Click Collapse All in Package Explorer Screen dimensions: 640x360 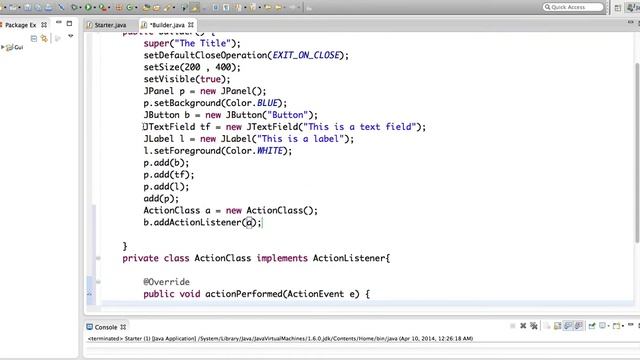[34, 38]
